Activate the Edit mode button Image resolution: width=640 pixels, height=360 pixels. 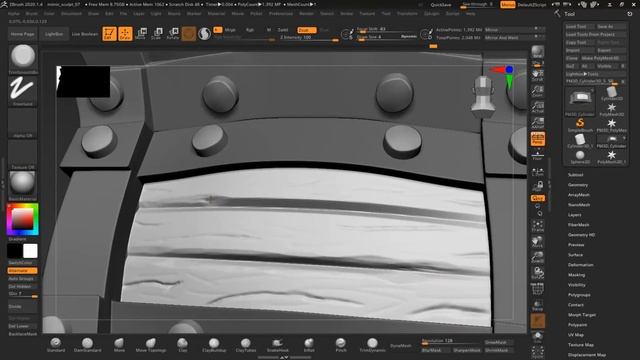pyautogui.click(x=109, y=33)
